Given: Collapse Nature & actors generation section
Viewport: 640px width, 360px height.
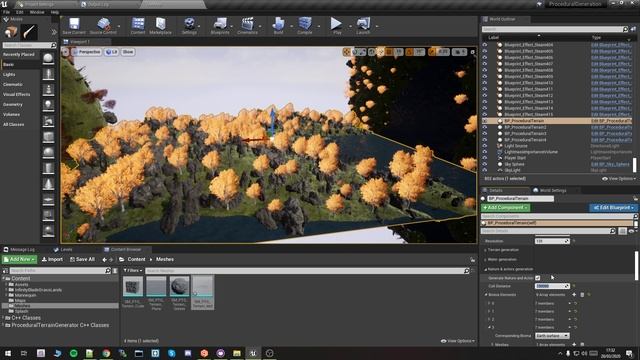Looking at the screenshot, I should click(x=485, y=269).
